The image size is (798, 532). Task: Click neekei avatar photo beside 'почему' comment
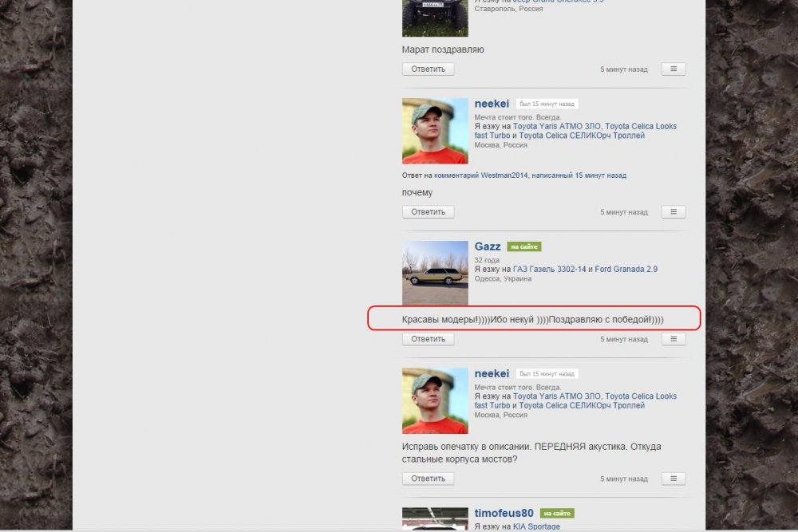coord(435,132)
